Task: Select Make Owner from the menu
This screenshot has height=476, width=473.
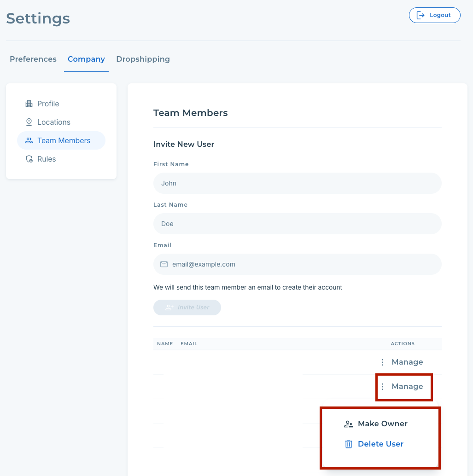Action: click(x=382, y=424)
